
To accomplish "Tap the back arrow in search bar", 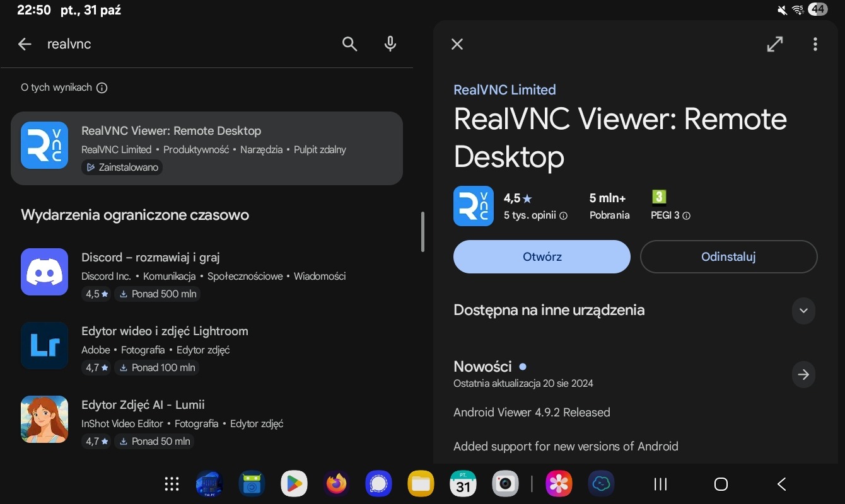I will click(x=25, y=44).
